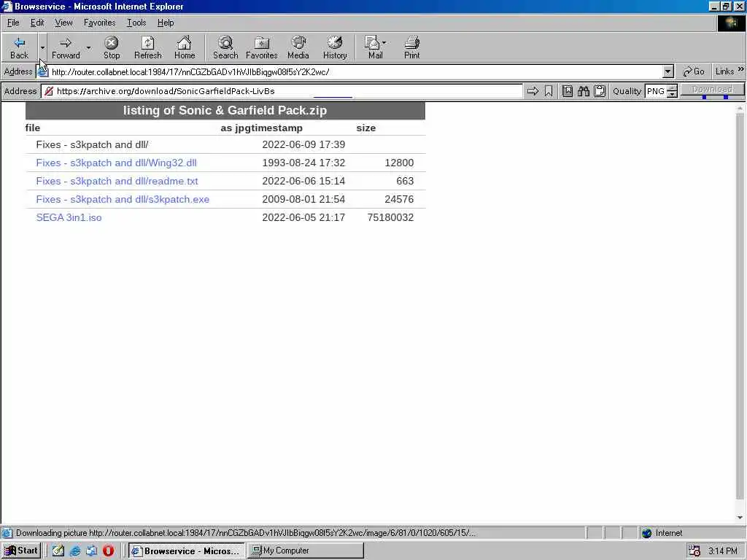Screen dimensions: 747x560
Task: Open the SEGA 3in1.iso link
Action: [69, 217]
